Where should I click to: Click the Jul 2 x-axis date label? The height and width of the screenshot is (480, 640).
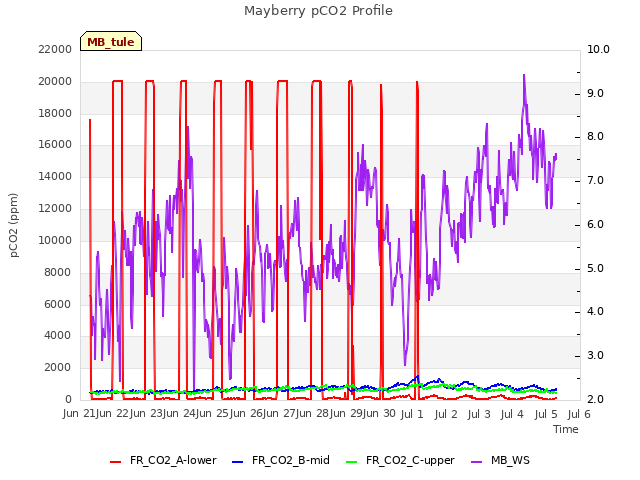[x=446, y=415]
